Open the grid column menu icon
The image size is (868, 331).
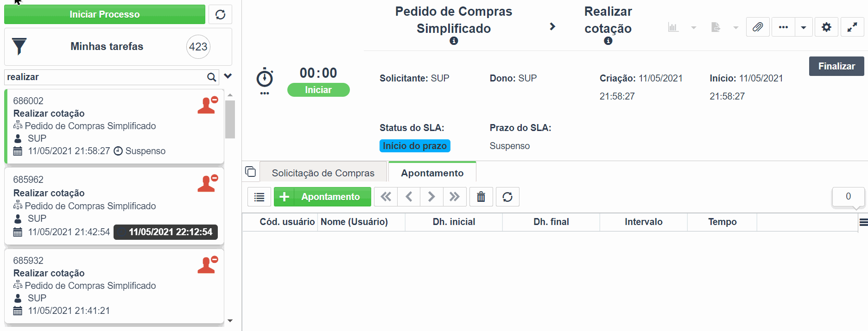click(863, 222)
